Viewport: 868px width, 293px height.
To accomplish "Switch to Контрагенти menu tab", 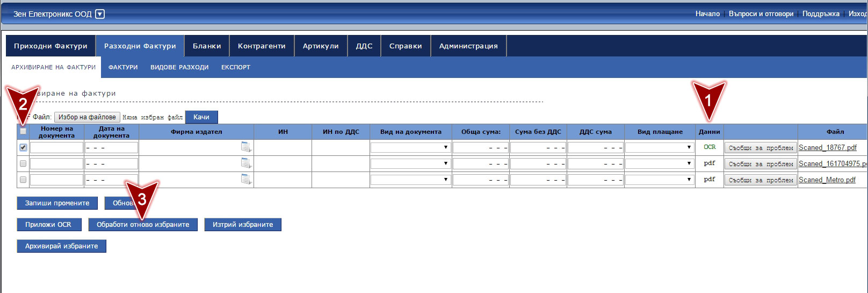I will 262,46.
